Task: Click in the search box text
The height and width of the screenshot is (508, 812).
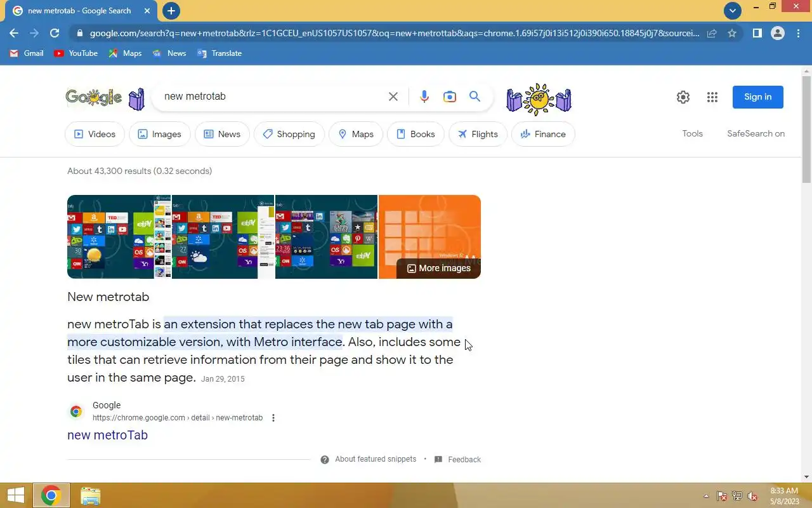Action: [x=195, y=97]
